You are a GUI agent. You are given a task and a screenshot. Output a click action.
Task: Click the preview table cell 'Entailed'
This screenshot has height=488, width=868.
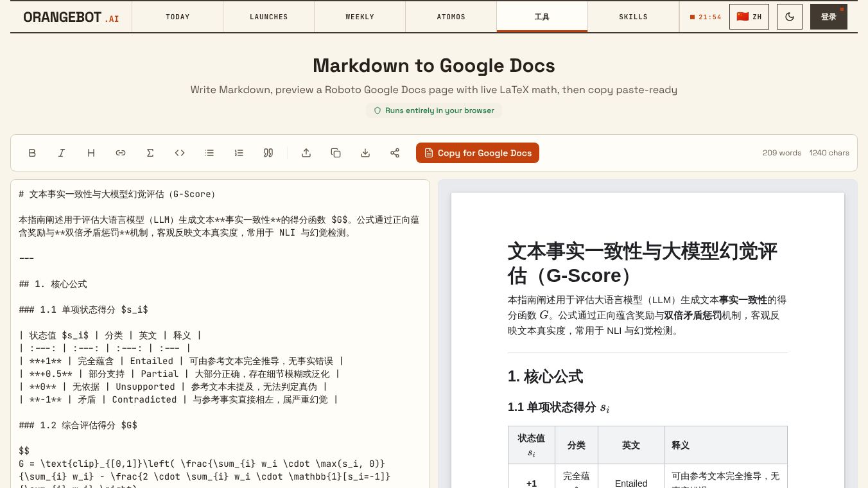click(631, 484)
